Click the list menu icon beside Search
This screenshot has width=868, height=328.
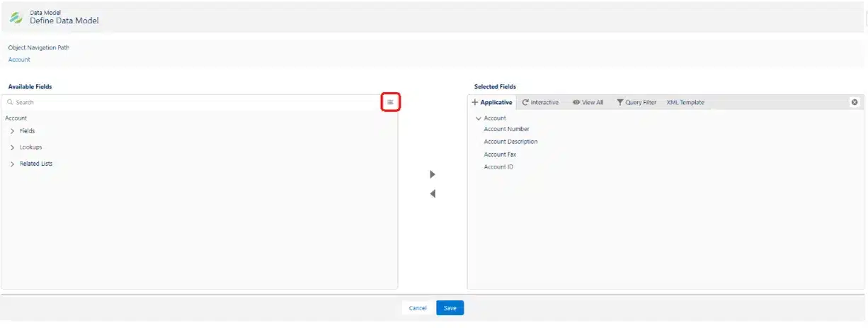[x=390, y=102]
